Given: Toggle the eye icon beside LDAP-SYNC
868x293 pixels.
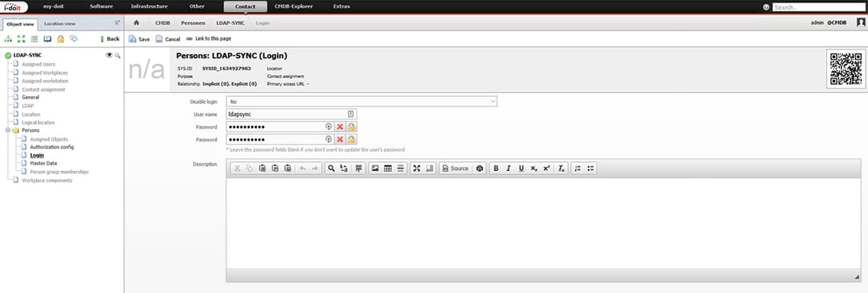Looking at the screenshot, I should point(109,56).
